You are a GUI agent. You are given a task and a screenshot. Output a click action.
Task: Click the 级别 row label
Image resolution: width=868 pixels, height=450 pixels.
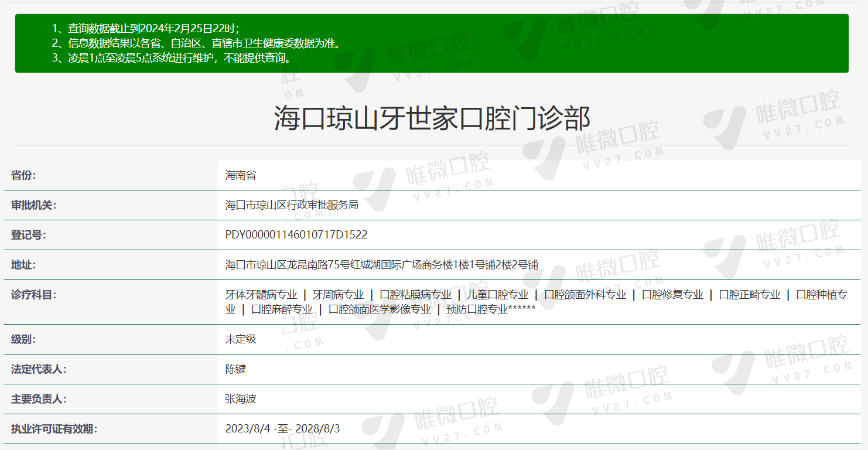coord(23,339)
